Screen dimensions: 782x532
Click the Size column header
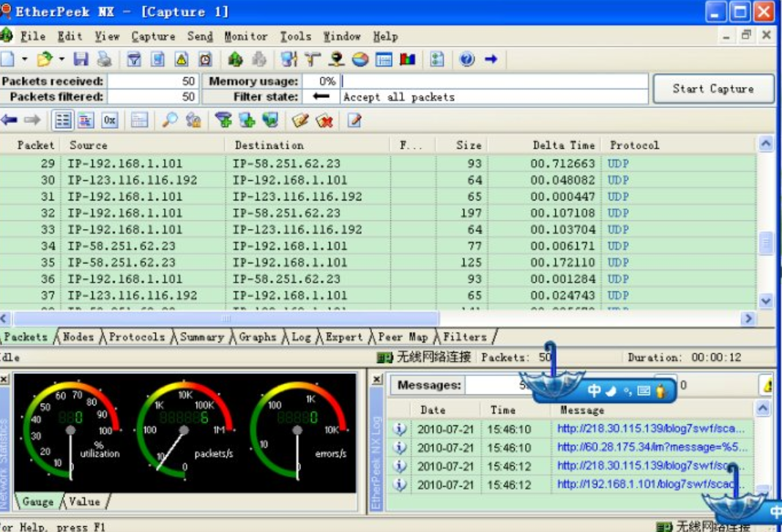461,145
